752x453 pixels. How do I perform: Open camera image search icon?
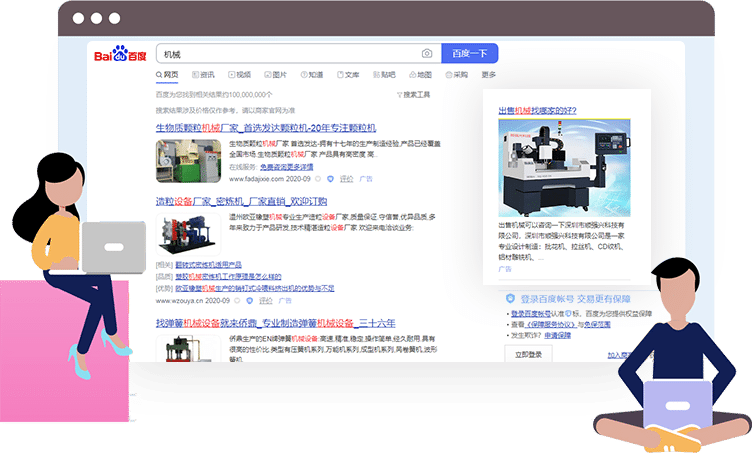pos(427,54)
